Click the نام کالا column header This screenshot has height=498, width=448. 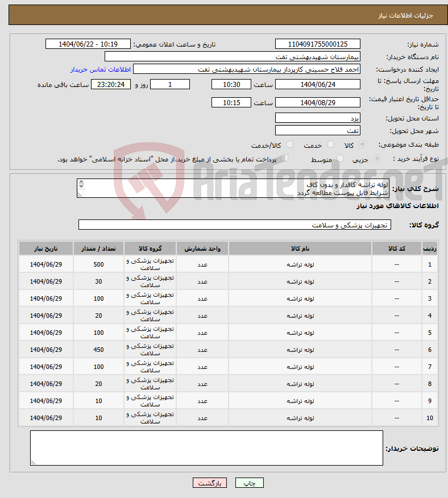[300, 248]
